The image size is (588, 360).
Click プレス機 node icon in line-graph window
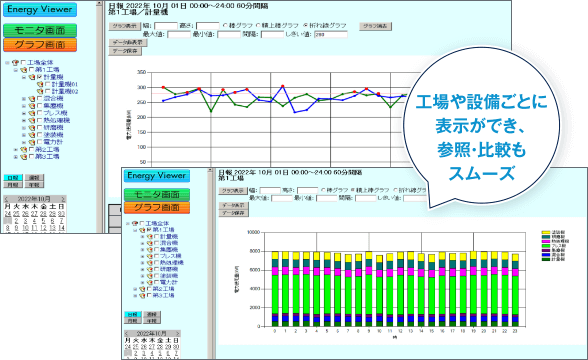tap(32, 113)
